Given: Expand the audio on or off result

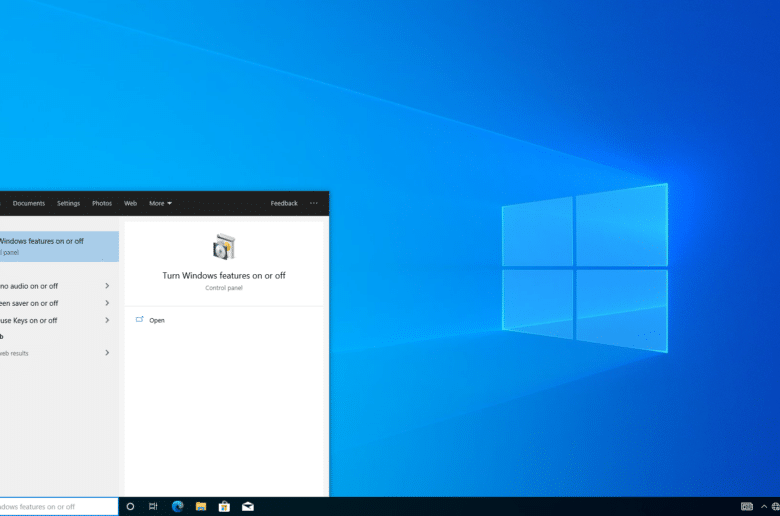Looking at the screenshot, I should pyautogui.click(x=107, y=286).
